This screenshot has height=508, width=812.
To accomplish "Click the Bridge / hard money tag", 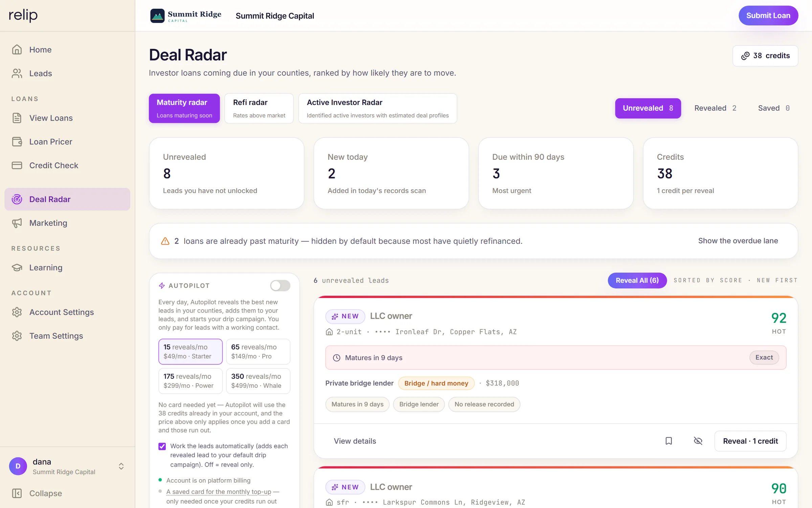I will [x=436, y=383].
